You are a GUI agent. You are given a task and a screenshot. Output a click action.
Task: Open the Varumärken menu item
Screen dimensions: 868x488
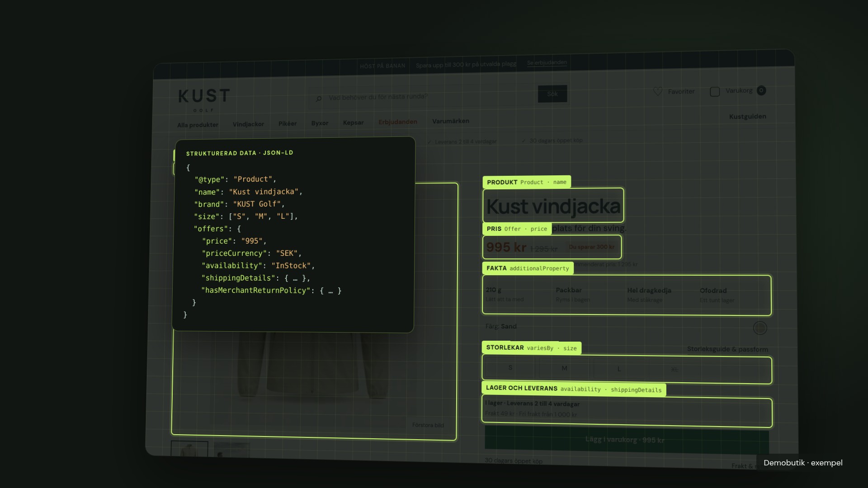[451, 121]
